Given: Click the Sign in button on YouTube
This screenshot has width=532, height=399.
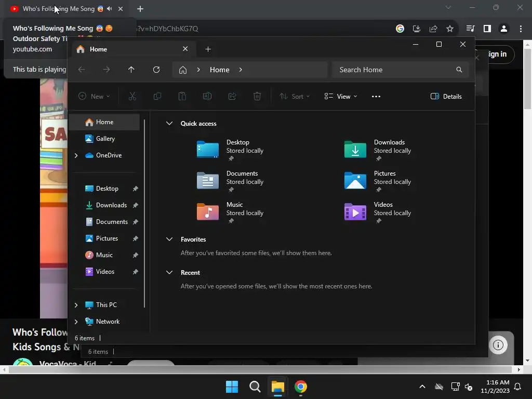Looking at the screenshot, I should [x=496, y=54].
